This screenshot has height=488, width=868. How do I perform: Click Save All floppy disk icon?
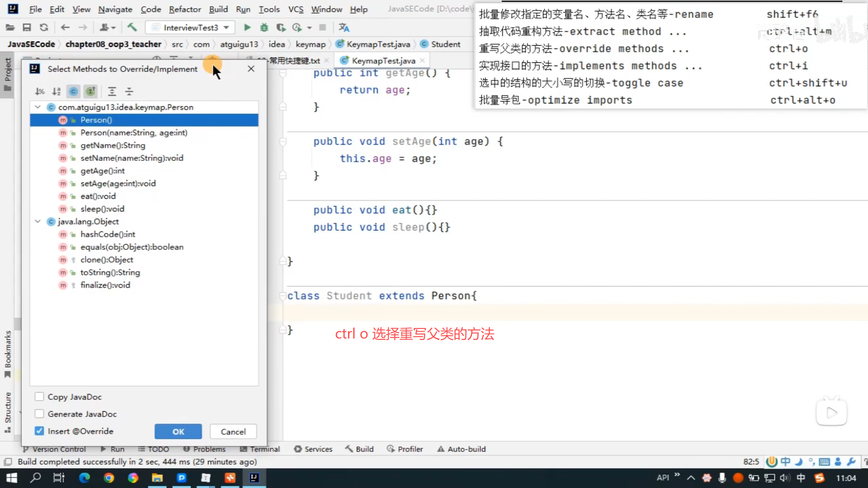[x=27, y=28]
